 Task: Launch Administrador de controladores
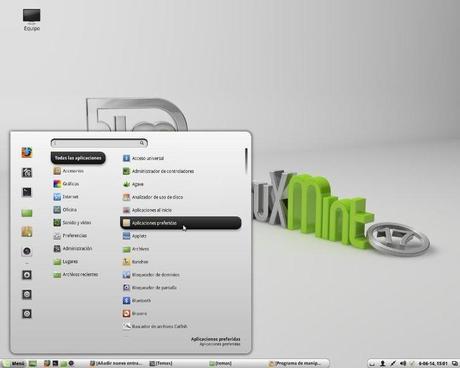(158, 171)
